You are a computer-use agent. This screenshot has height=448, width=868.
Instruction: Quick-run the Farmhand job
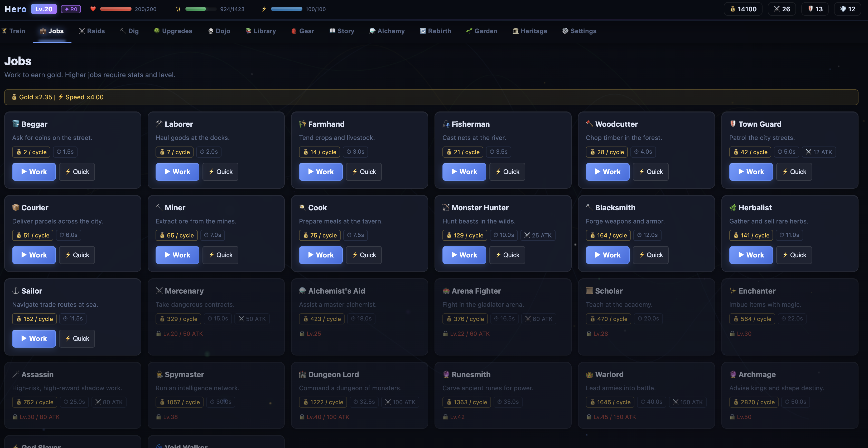364,172
